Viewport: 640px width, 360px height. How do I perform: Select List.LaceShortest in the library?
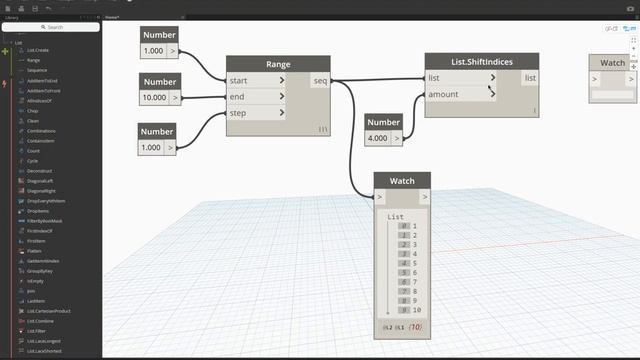click(x=44, y=351)
